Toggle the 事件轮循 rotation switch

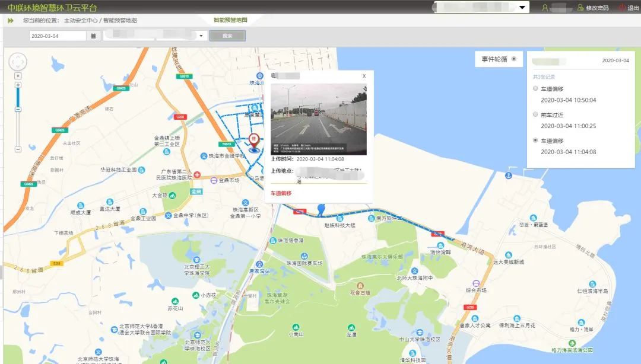pos(514,59)
